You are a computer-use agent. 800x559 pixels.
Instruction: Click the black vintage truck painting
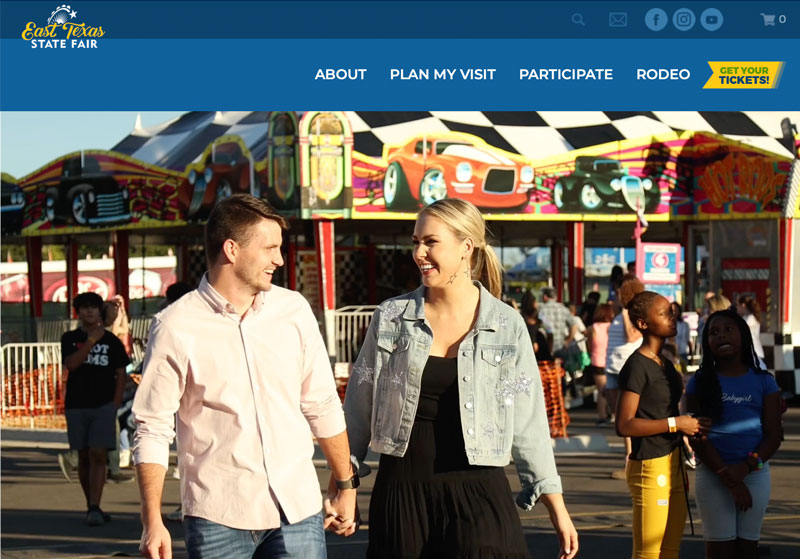tap(88, 195)
